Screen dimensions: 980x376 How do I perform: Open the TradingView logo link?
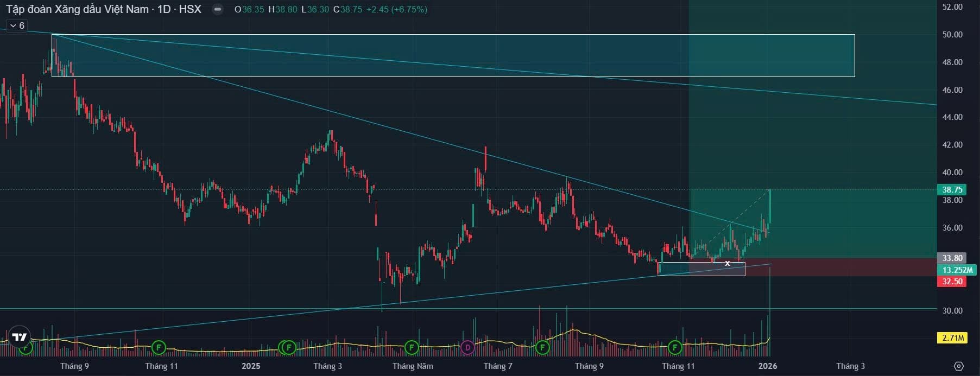tap(20, 337)
